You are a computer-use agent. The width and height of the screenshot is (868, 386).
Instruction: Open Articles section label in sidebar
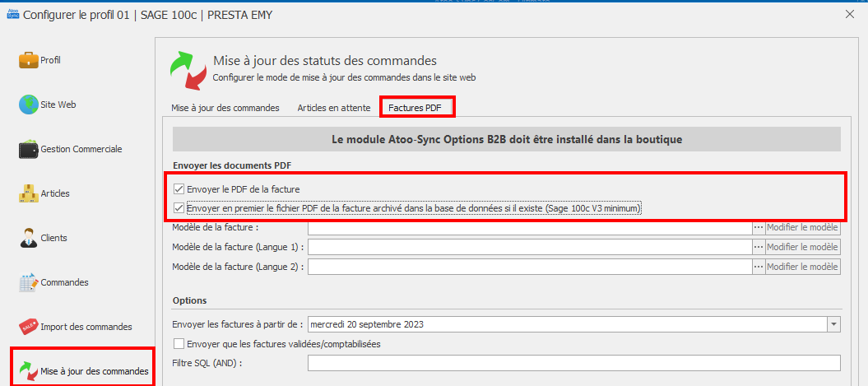[x=55, y=193]
